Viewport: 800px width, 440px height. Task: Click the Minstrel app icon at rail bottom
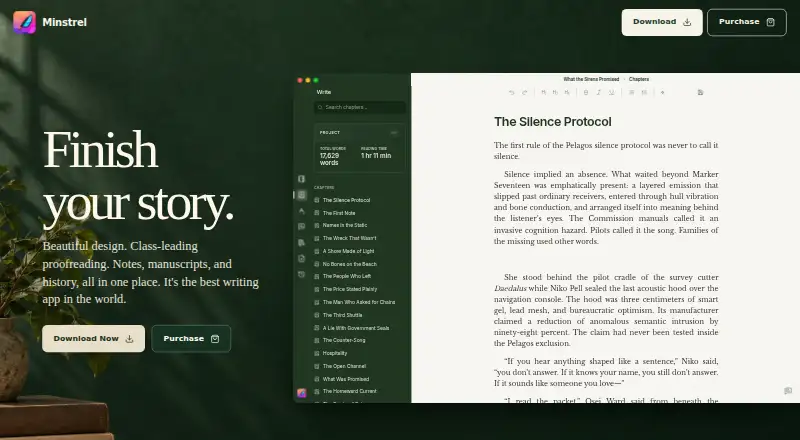pos(302,393)
